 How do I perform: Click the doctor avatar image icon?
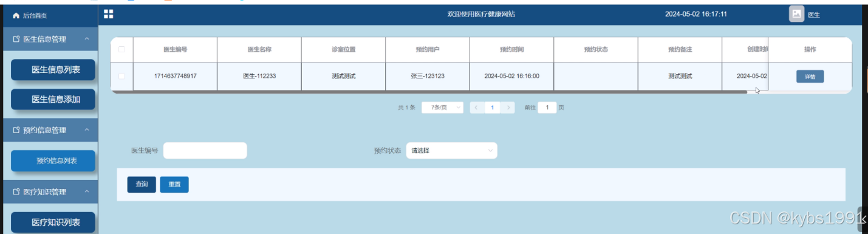pos(797,13)
